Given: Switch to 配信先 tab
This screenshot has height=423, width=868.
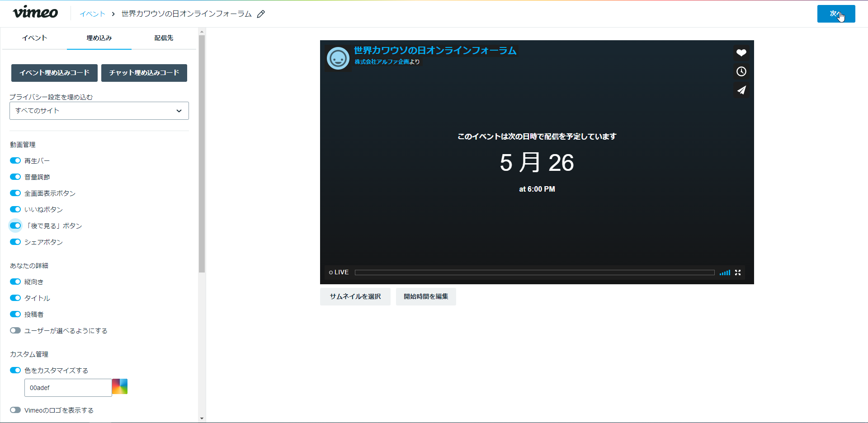Looking at the screenshot, I should pos(164,38).
